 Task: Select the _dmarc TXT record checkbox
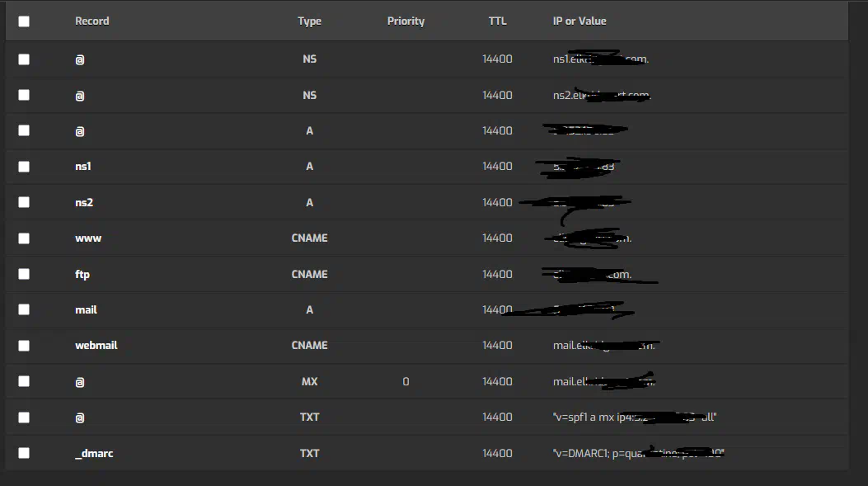tap(24, 453)
